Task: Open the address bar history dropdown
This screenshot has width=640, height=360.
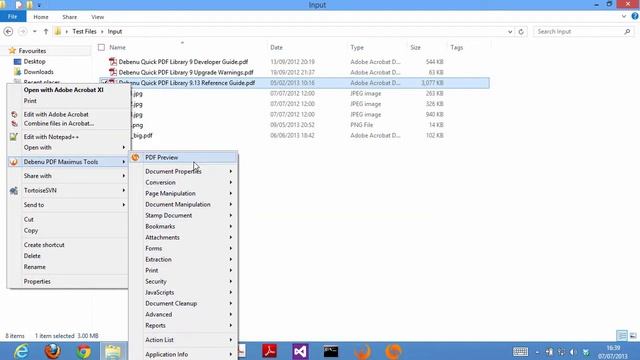Action: [510, 31]
